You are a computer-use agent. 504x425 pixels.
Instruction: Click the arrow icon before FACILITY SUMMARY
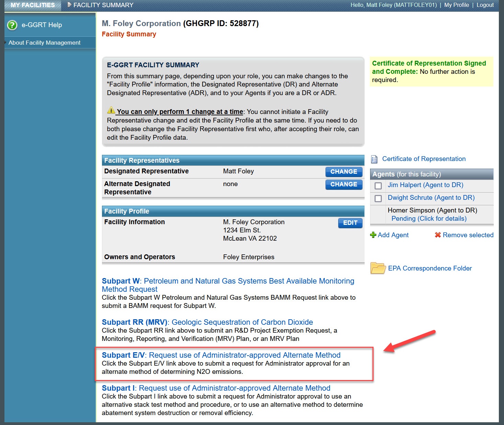pyautogui.click(x=69, y=5)
